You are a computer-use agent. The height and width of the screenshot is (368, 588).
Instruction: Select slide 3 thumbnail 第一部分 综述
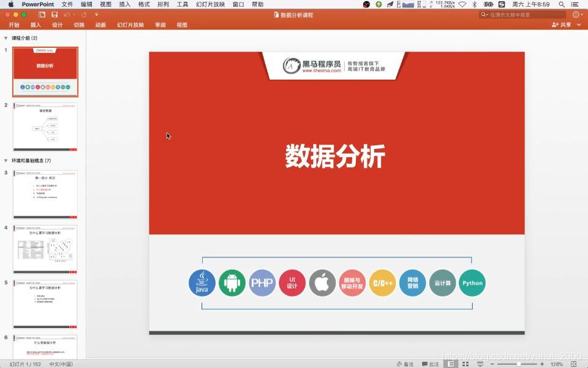point(45,194)
